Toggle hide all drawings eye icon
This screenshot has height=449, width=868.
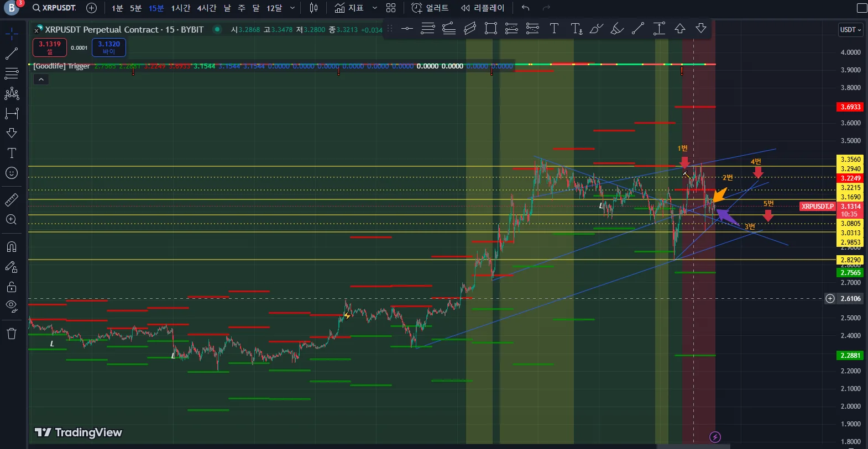(12, 307)
